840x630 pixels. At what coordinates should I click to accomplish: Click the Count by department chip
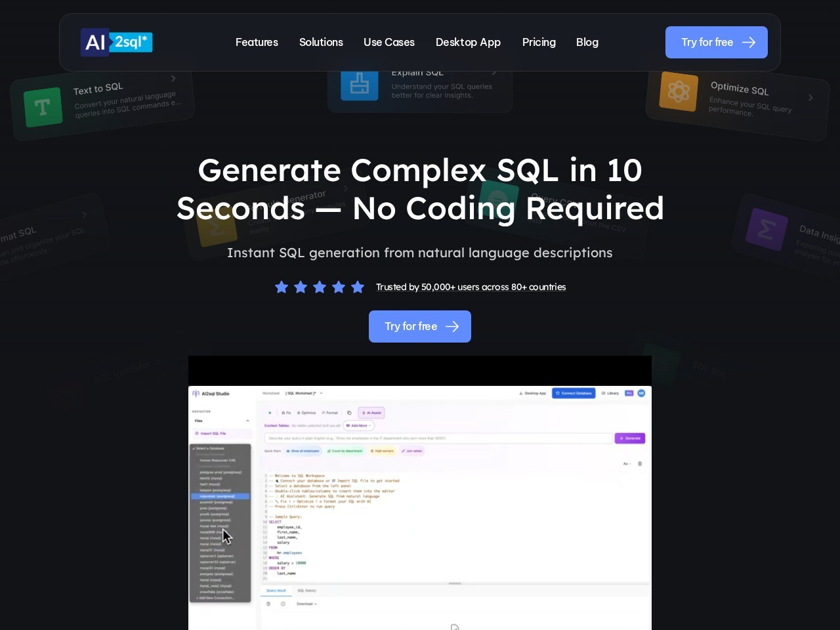[345, 451]
